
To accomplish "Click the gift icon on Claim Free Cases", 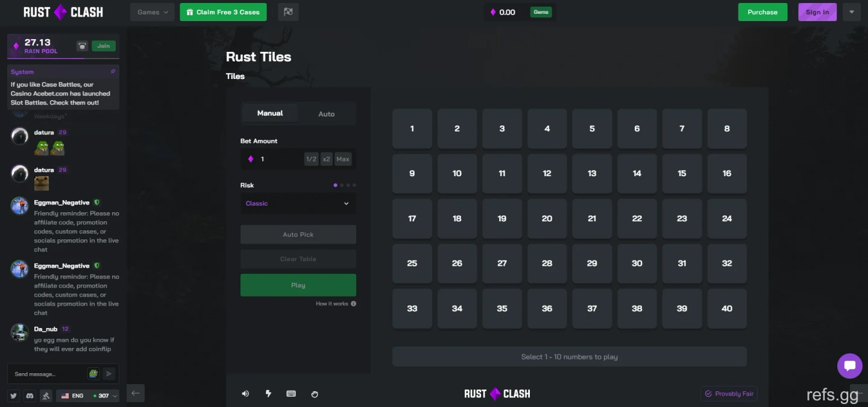I will 190,12.
